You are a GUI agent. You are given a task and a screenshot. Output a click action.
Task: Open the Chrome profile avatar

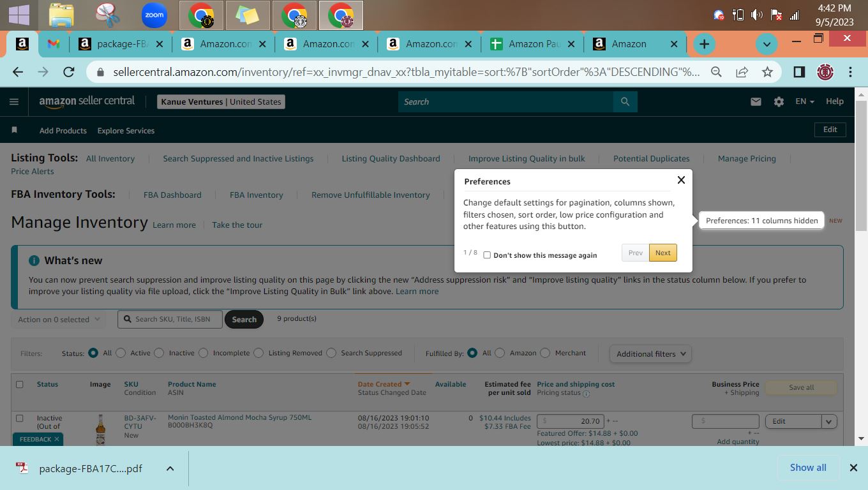[x=825, y=72]
